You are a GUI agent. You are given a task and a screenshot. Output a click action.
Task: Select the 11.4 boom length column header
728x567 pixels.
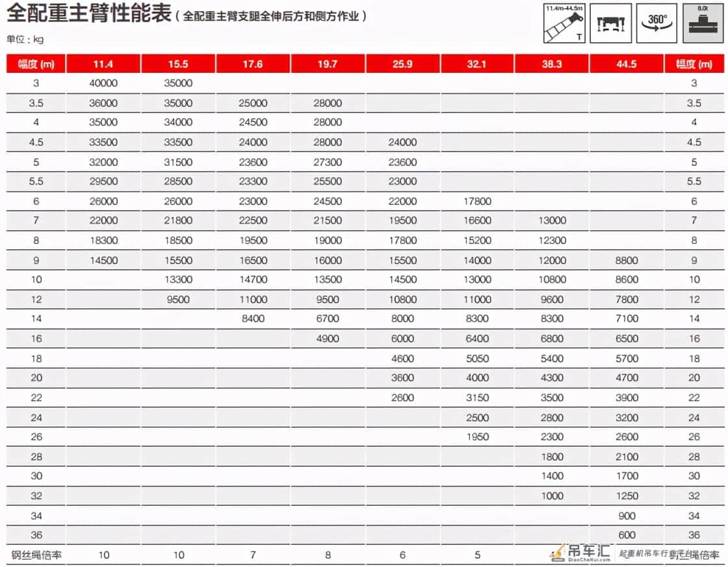click(103, 64)
